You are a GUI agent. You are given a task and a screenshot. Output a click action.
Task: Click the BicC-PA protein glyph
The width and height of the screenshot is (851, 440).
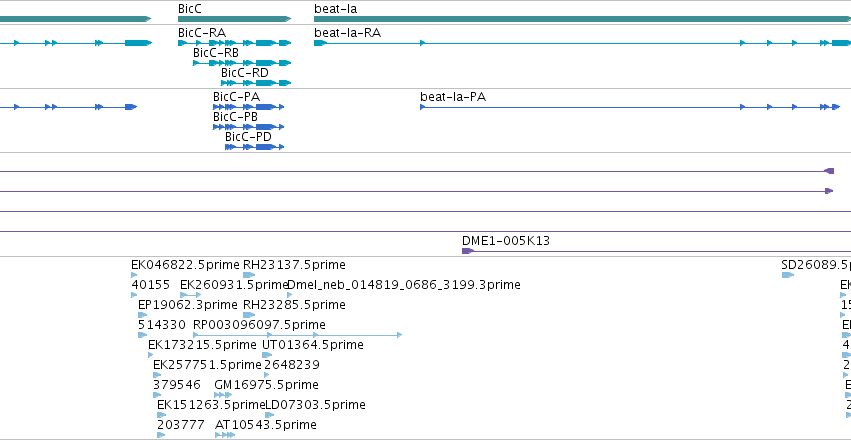(249, 107)
